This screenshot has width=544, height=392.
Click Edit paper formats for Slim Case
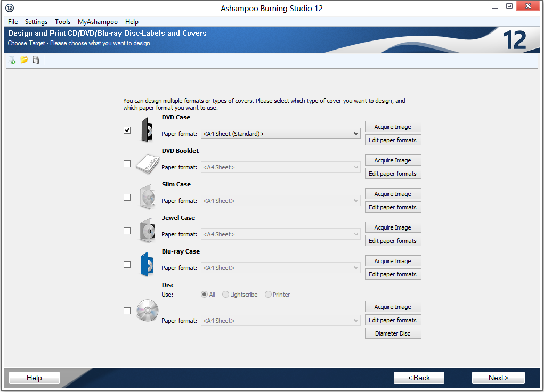tap(393, 207)
